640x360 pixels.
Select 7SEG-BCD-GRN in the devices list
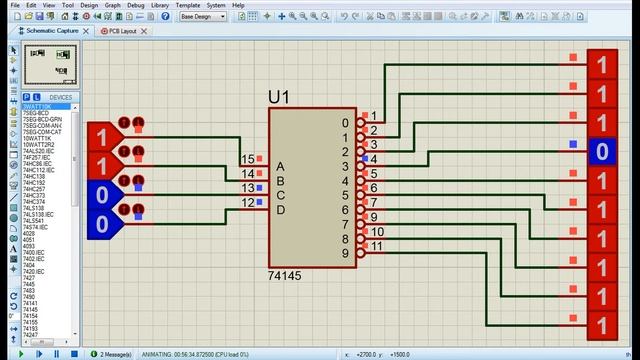coord(42,119)
